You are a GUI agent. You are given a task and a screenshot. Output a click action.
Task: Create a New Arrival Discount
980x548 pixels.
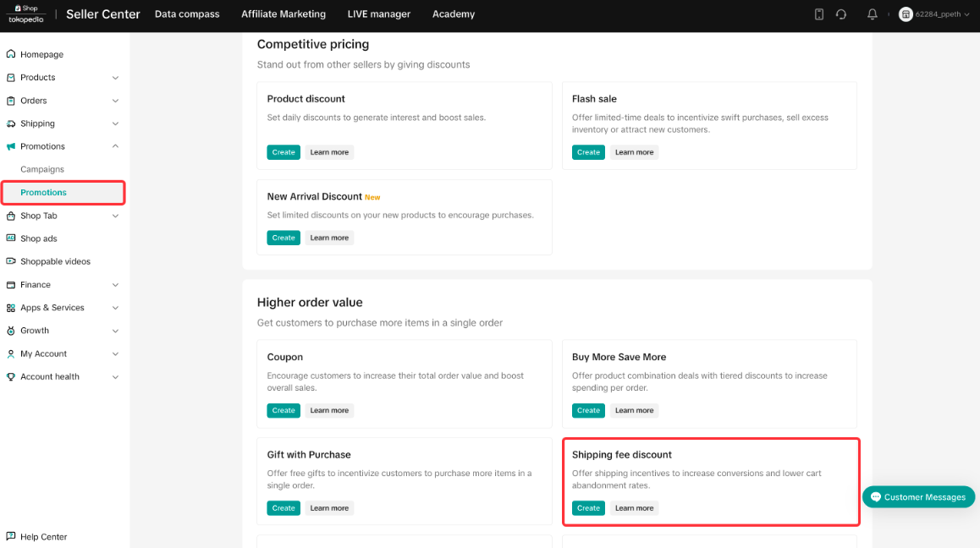pos(284,238)
